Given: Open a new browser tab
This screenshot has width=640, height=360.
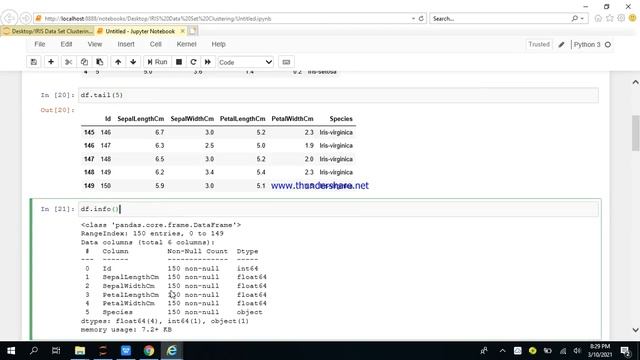Looking at the screenshot, I should [193, 31].
